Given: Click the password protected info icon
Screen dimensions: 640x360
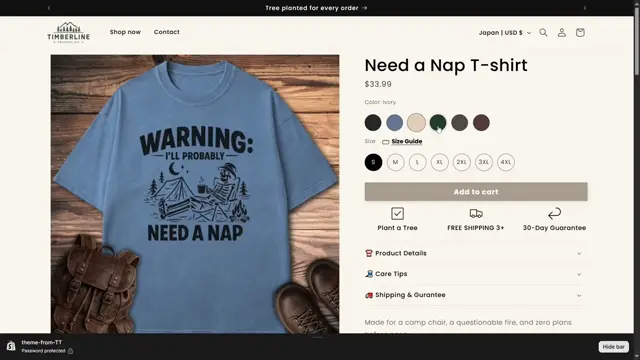Looking at the screenshot, I should [71, 351].
